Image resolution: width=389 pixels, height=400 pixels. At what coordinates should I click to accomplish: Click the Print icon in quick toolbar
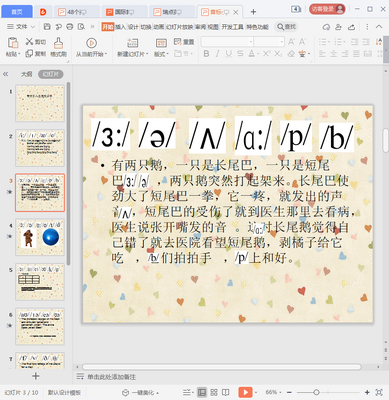coord(70,27)
